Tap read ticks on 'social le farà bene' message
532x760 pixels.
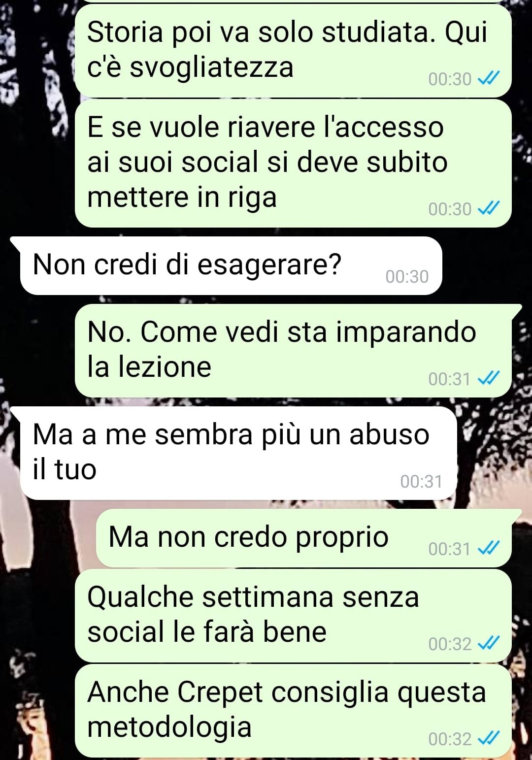pyautogui.click(x=489, y=643)
